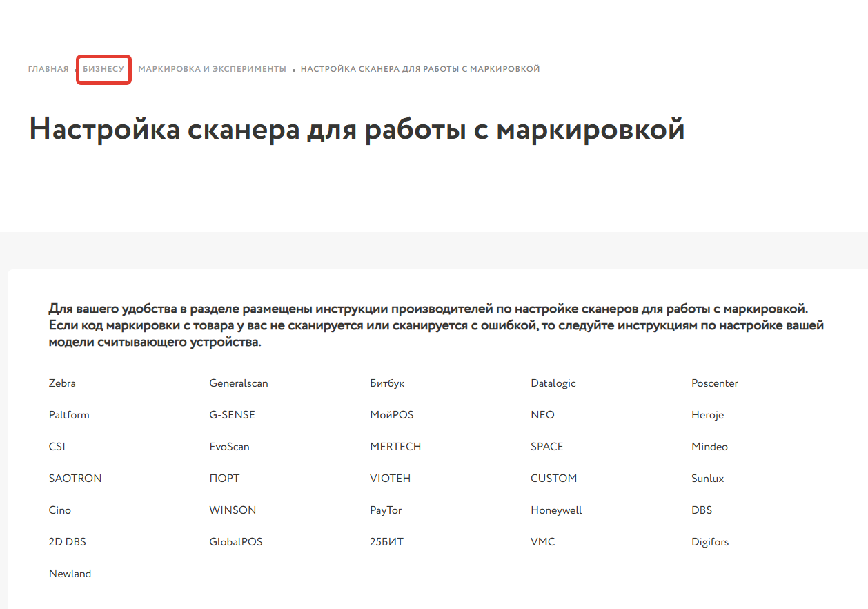Select the МойPOS link
Viewport: 868px width, 609px height.
coord(392,415)
